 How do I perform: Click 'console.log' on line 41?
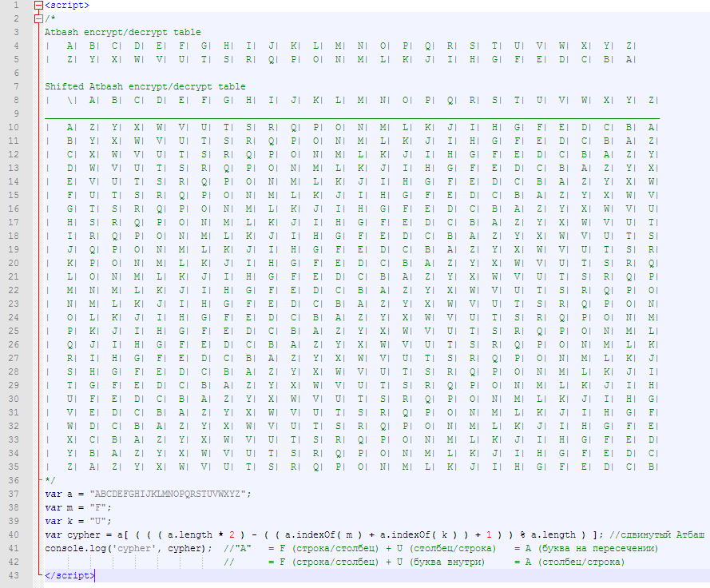pyautogui.click(x=75, y=548)
